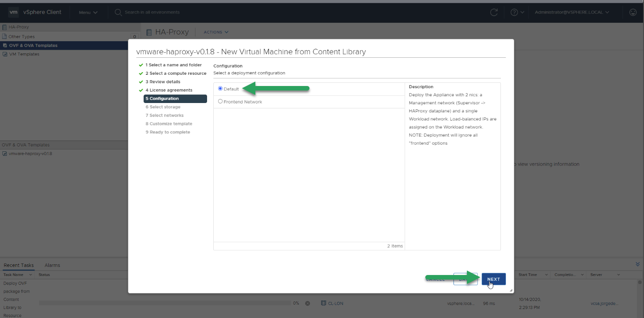Open Administrator@VSPHERE.LOCAL user dropdown
Image resolution: width=644 pixels, height=318 pixels.
(x=572, y=13)
